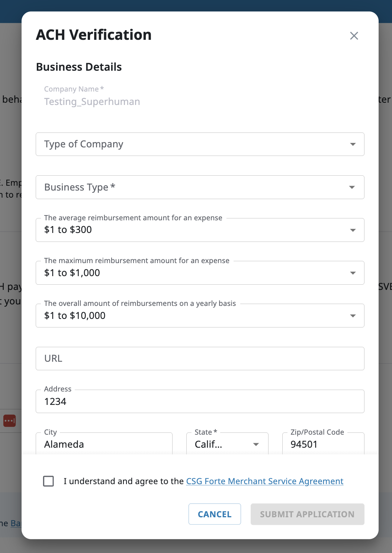Click the Business Type caret icon
392x553 pixels.
pyautogui.click(x=352, y=187)
